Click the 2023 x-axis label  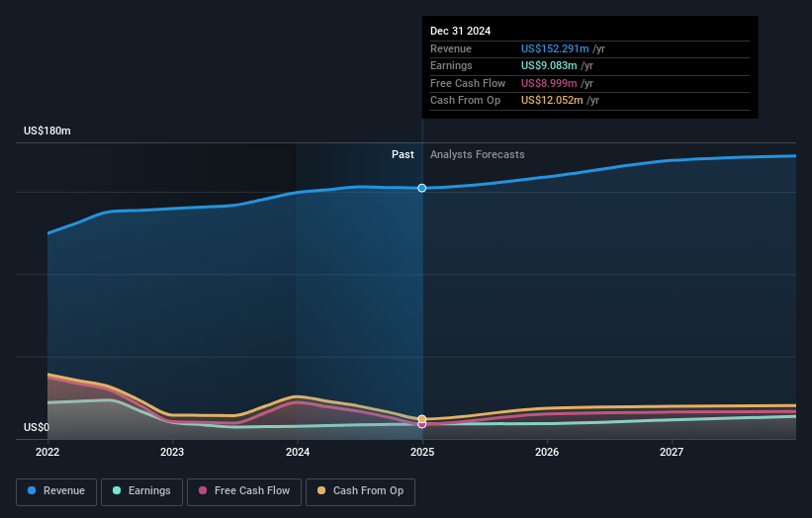172,452
